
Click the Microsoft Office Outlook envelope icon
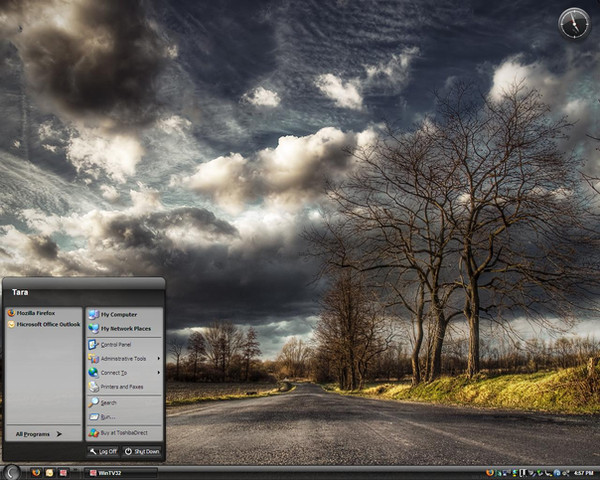tap(11, 324)
